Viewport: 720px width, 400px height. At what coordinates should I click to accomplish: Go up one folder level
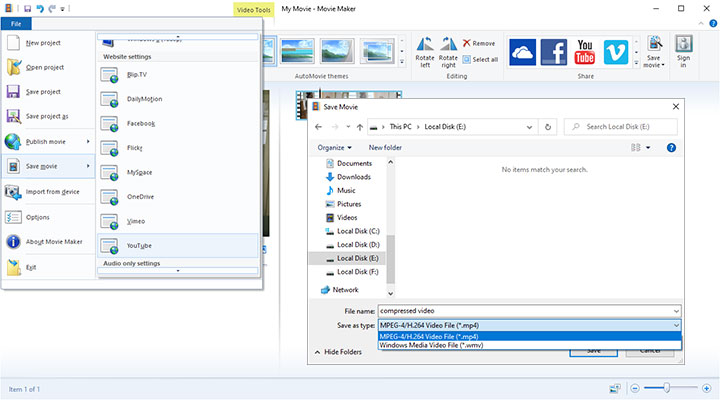(x=360, y=127)
